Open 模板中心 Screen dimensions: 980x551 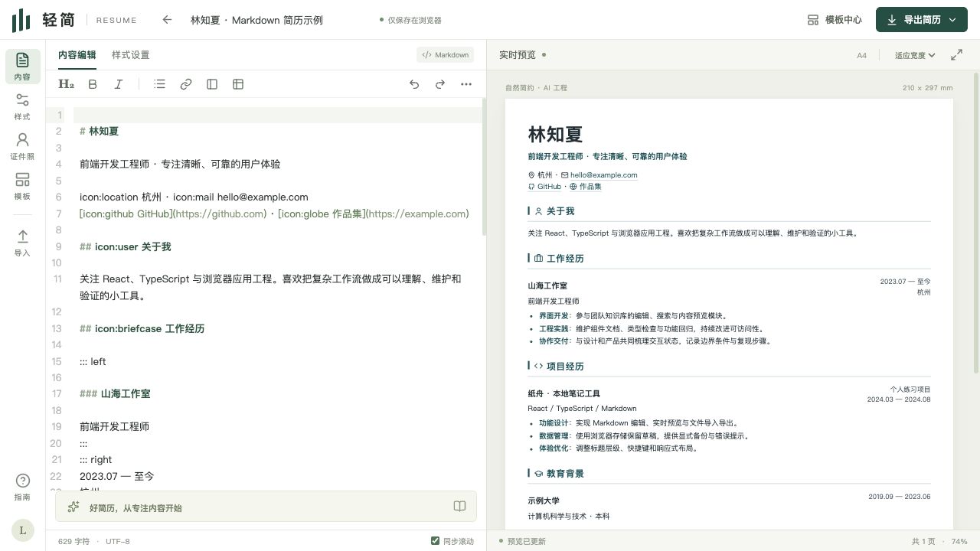(835, 20)
